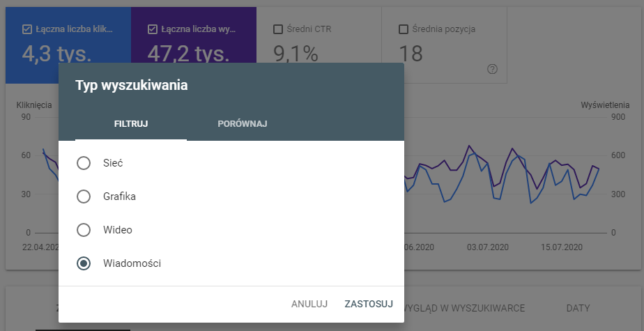The height and width of the screenshot is (331, 644).
Task: Choose the Wideo radio option
Action: pyautogui.click(x=84, y=229)
